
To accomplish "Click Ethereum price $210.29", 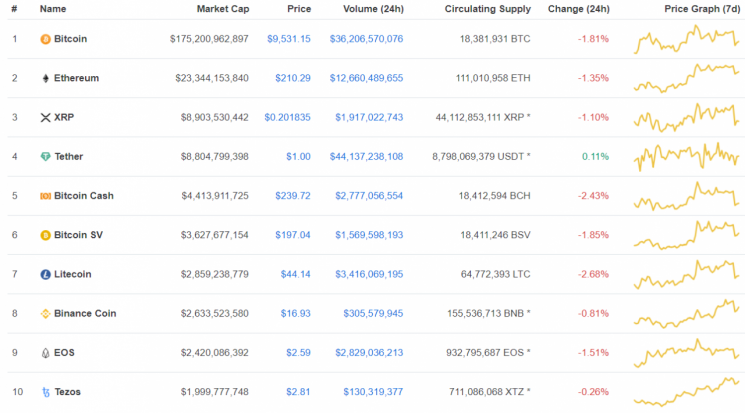I will [x=293, y=78].
